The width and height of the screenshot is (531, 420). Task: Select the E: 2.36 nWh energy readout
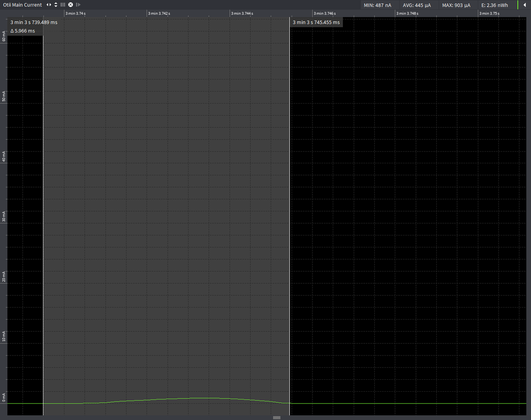(x=495, y=5)
